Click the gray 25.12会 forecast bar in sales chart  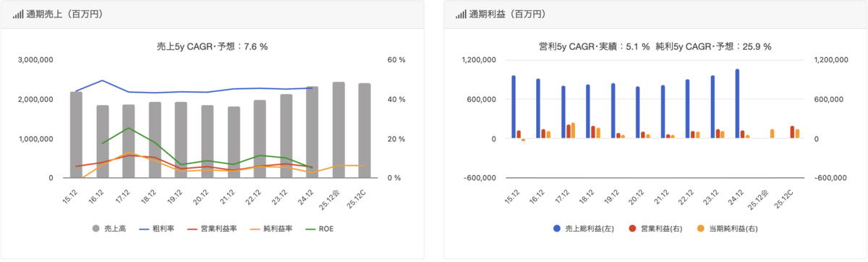pos(339,130)
